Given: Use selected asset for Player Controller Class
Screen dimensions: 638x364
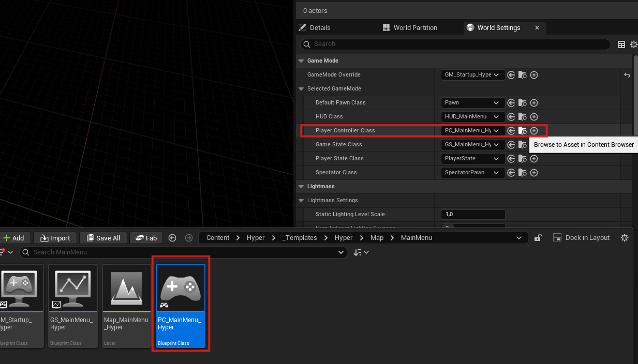Looking at the screenshot, I should click(x=511, y=131).
